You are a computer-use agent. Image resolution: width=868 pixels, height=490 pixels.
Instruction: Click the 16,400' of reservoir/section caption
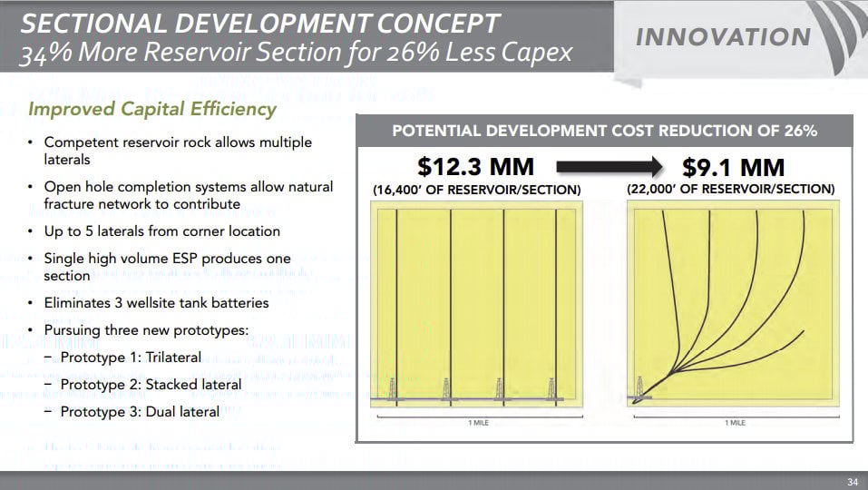point(476,190)
